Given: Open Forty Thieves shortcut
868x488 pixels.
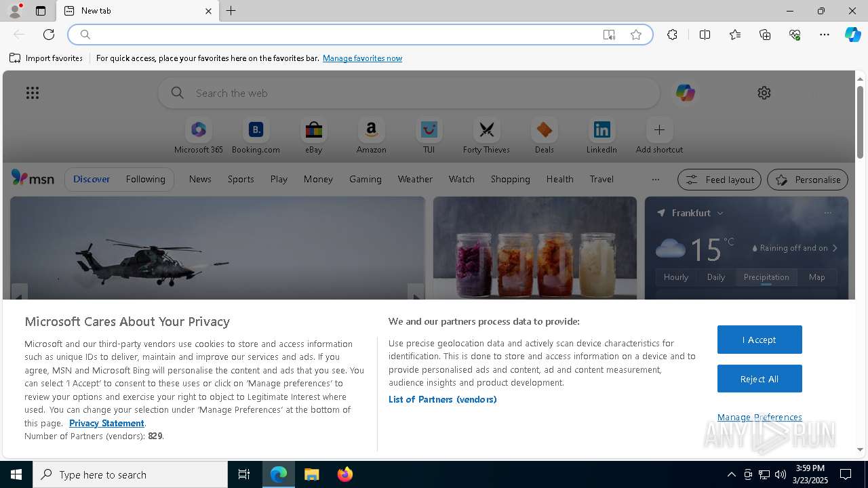Looking at the screenshot, I should 486,136.
